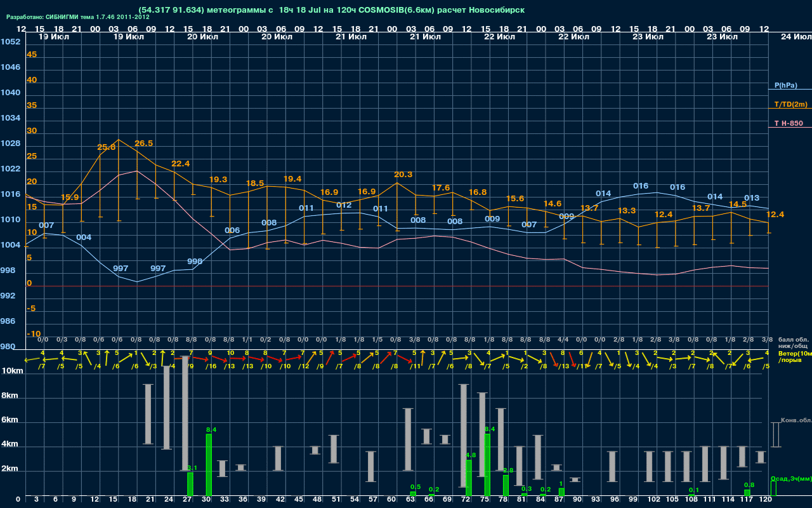Click the 120 forecast-hour label at bottom
Screen dimensions: 812x508
pos(765,500)
